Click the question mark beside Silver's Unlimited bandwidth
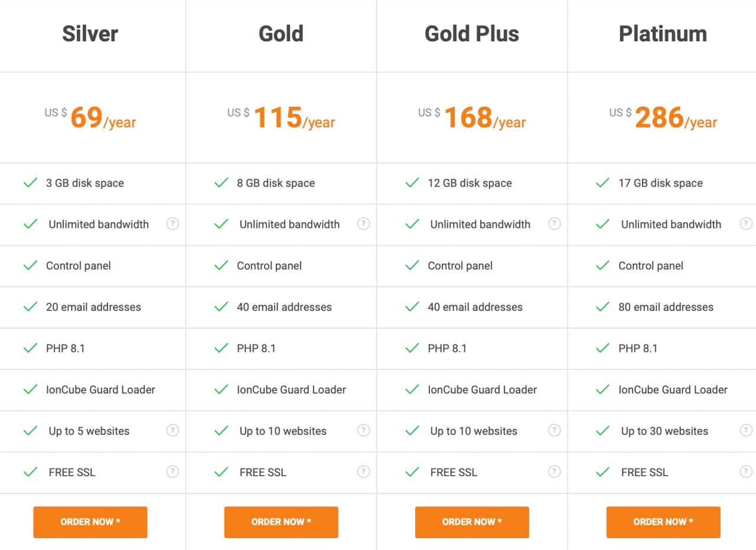Screen dimensions: 756x550 coord(172,224)
